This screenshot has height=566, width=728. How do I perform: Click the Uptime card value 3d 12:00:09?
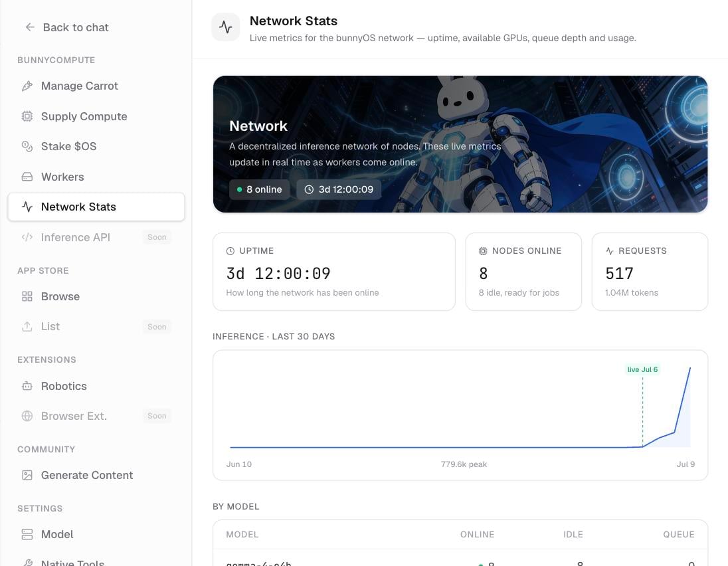pyautogui.click(x=278, y=274)
